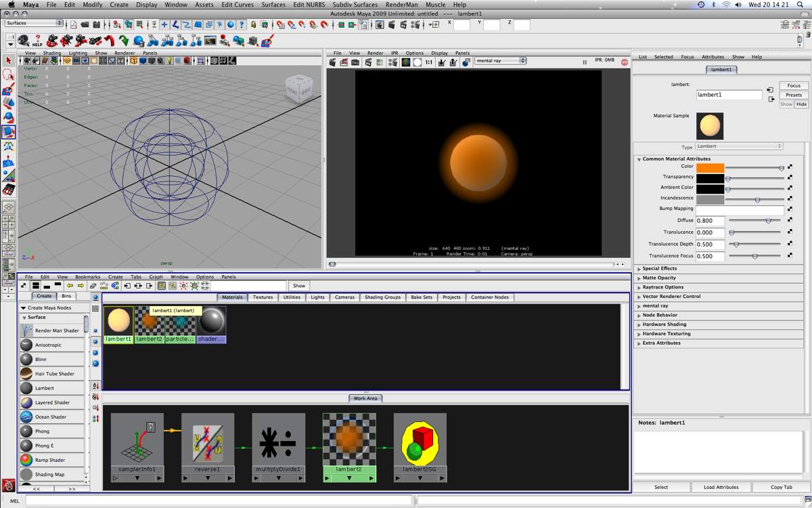Select the reverse1 node in Work Area
The height and width of the screenshot is (508, 812).
pyautogui.click(x=208, y=447)
